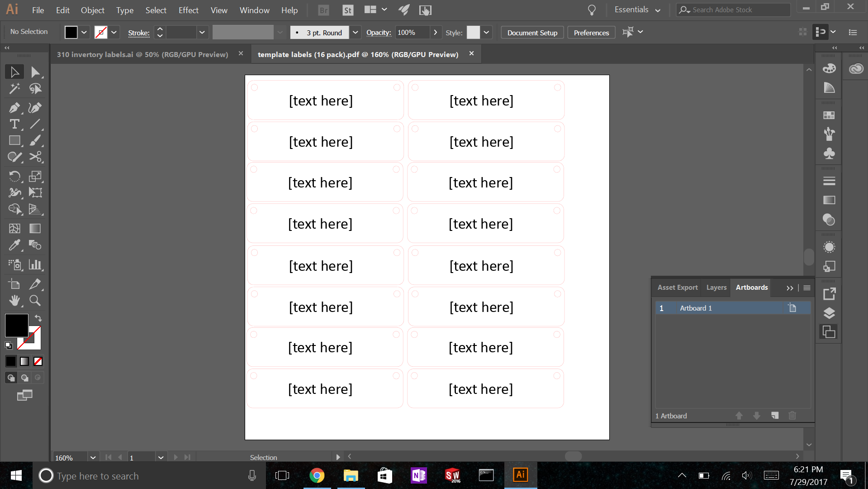Expand the zoom level dropdown at 160%

(x=93, y=457)
